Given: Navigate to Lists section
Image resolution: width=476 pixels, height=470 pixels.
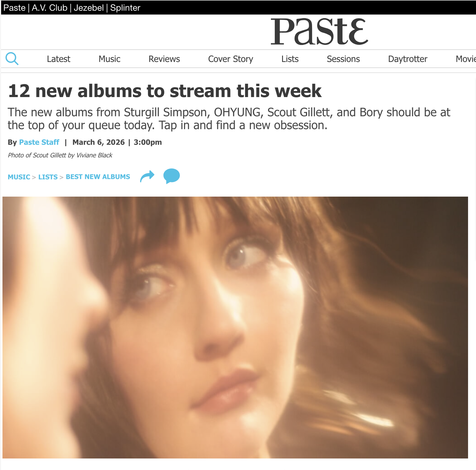Looking at the screenshot, I should tap(290, 59).
